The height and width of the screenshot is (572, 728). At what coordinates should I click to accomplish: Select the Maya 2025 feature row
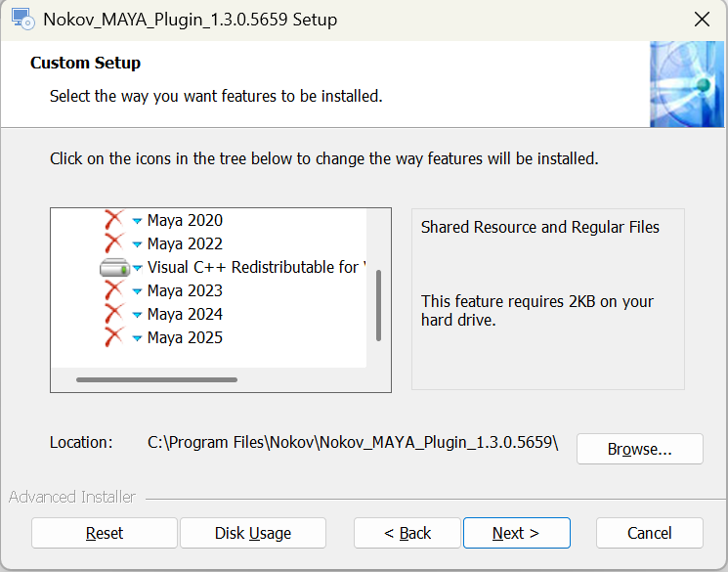click(185, 337)
